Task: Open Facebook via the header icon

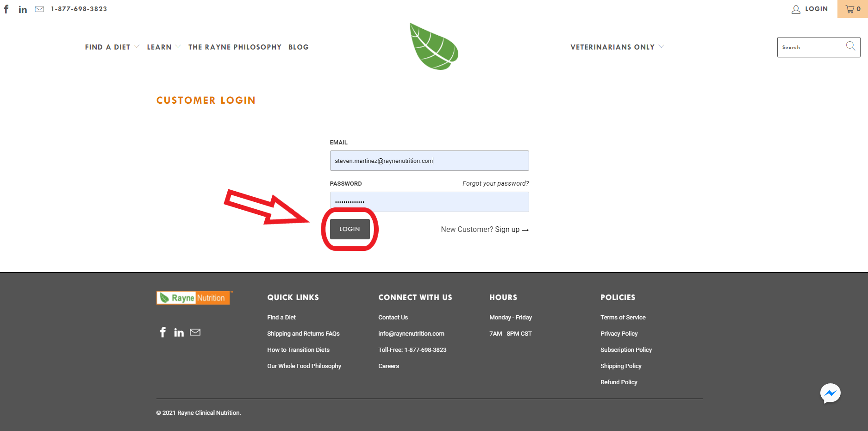Action: point(6,9)
